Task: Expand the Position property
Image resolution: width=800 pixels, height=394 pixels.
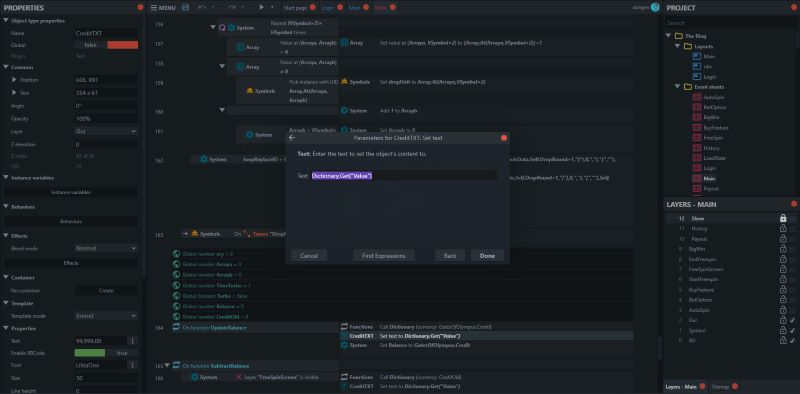Action: [14, 80]
